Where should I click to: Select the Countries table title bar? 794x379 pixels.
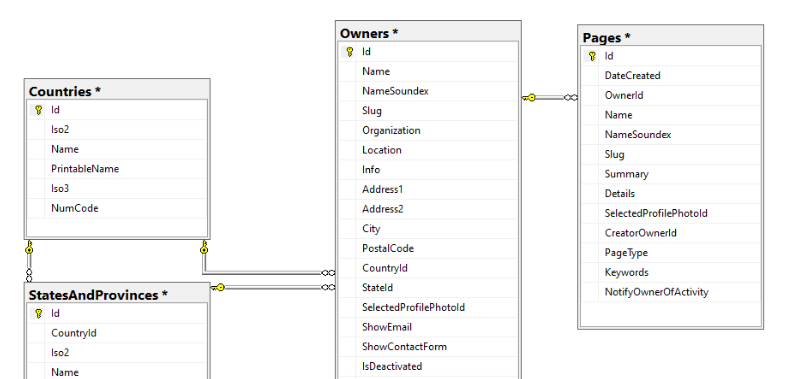tap(117, 91)
